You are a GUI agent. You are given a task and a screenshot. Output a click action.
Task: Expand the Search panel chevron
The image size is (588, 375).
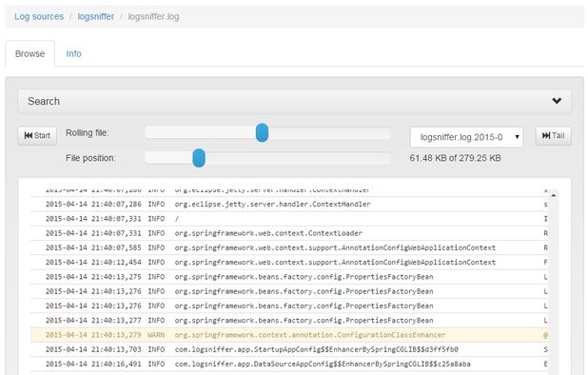(557, 101)
